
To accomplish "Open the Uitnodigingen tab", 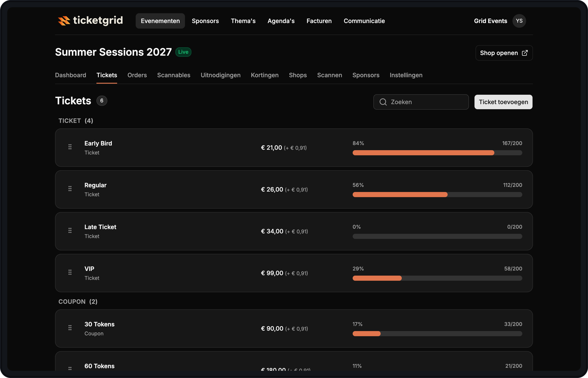I will (220, 75).
